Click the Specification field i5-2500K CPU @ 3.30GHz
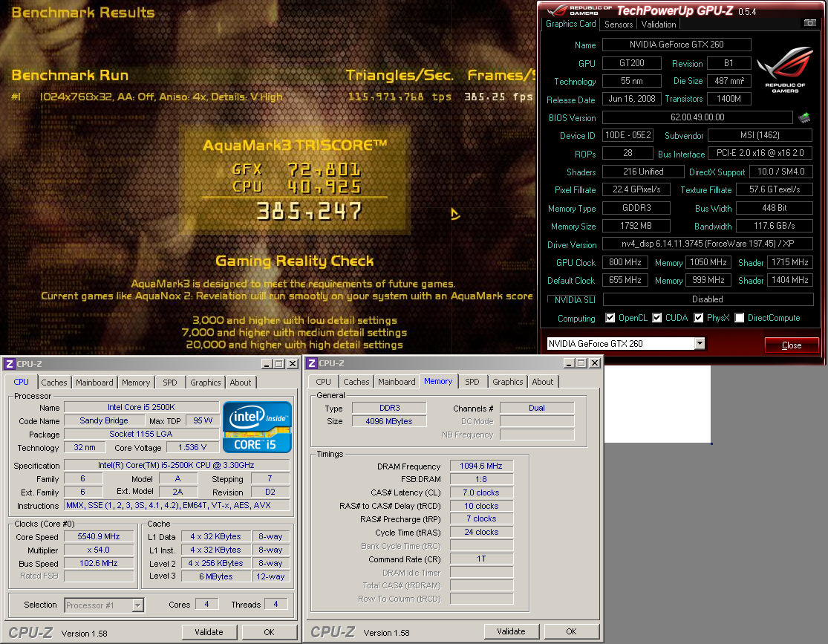Viewport: 828px width, 644px height. (177, 466)
